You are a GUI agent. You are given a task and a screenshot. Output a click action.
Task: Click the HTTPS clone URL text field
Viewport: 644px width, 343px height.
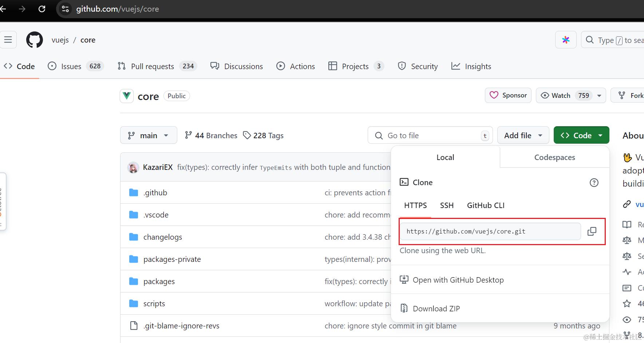coord(490,231)
